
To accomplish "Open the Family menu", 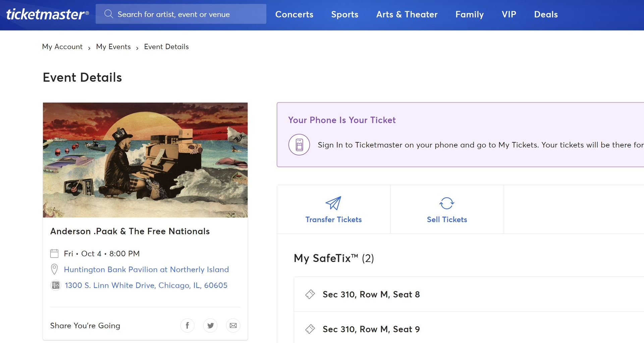I will (469, 14).
